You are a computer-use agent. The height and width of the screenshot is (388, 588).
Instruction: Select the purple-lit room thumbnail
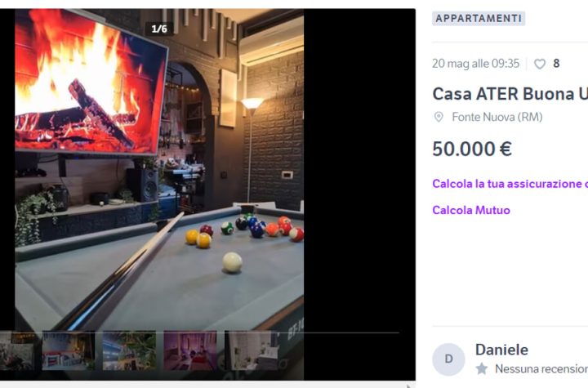coord(190,350)
